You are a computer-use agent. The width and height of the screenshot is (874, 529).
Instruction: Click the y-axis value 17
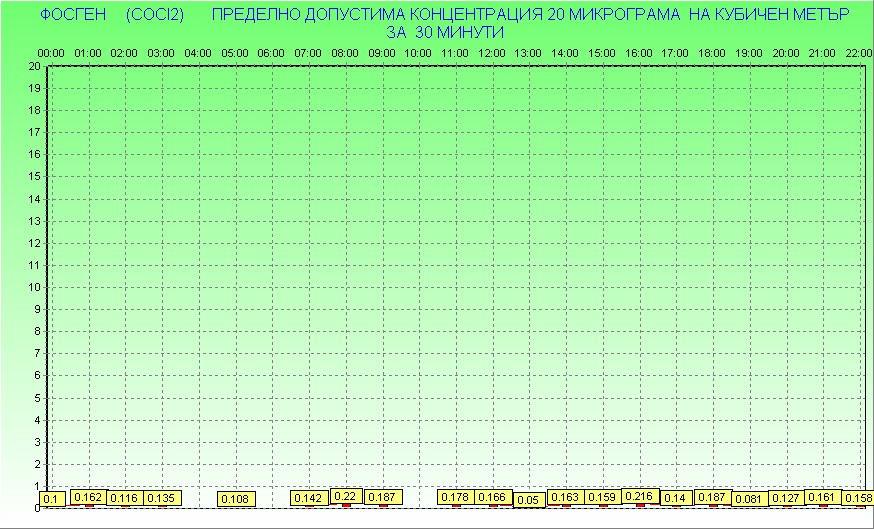[34, 132]
